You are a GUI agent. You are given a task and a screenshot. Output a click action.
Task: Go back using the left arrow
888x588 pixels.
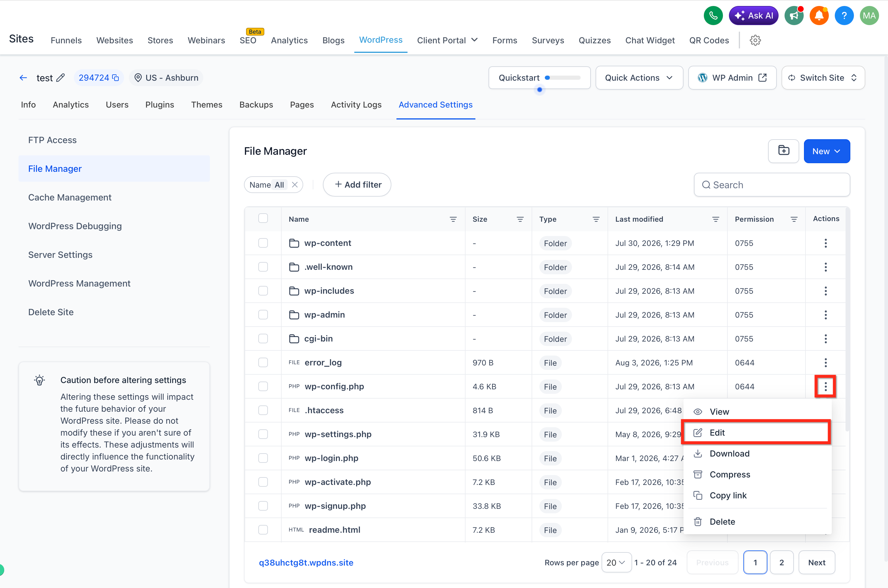point(23,78)
